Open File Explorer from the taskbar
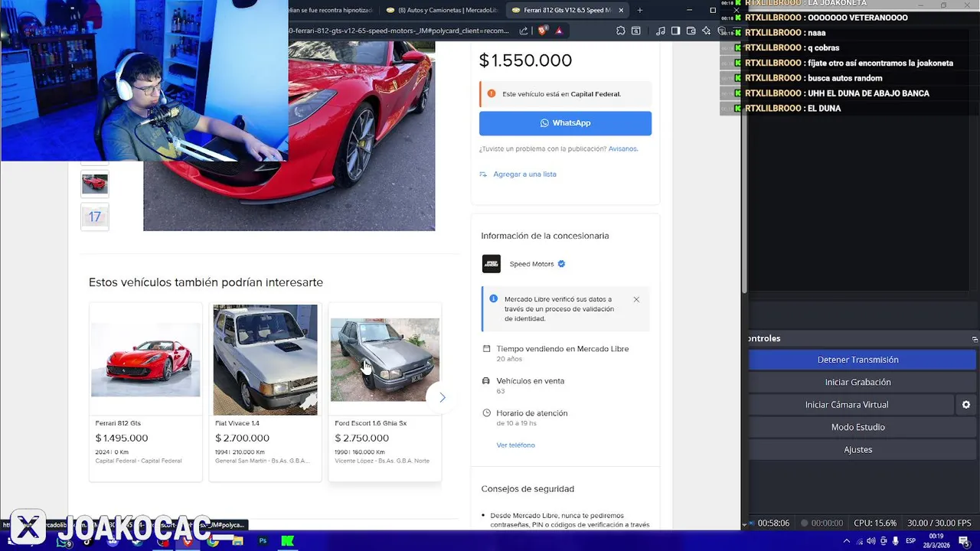The height and width of the screenshot is (551, 980). coord(237,541)
